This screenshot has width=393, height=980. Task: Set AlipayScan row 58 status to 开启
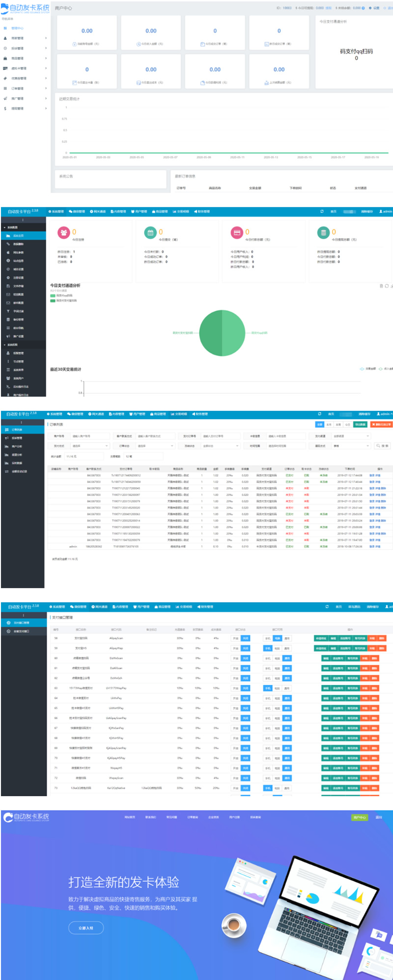tap(236, 638)
